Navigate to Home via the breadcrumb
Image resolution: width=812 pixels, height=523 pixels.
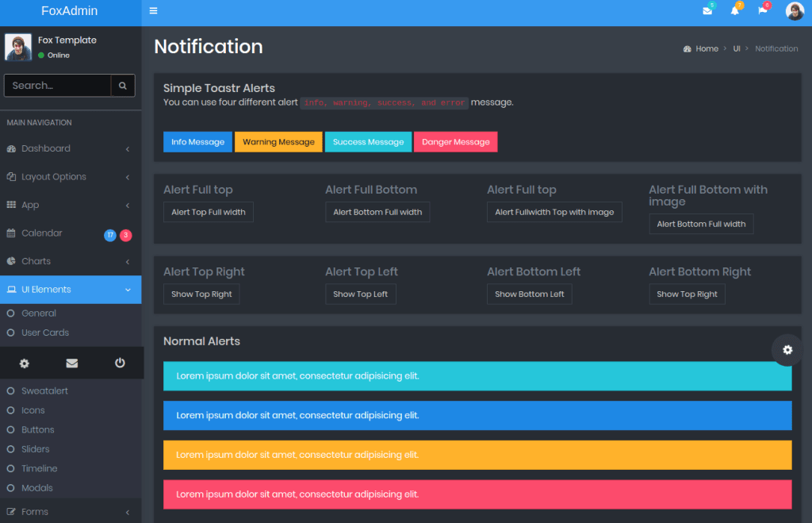click(707, 48)
